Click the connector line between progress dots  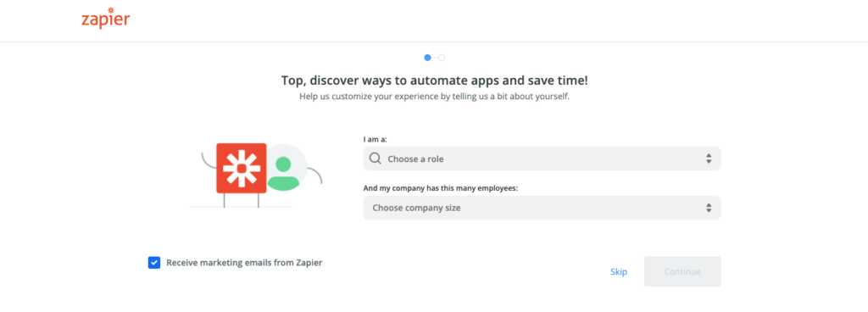coord(435,58)
